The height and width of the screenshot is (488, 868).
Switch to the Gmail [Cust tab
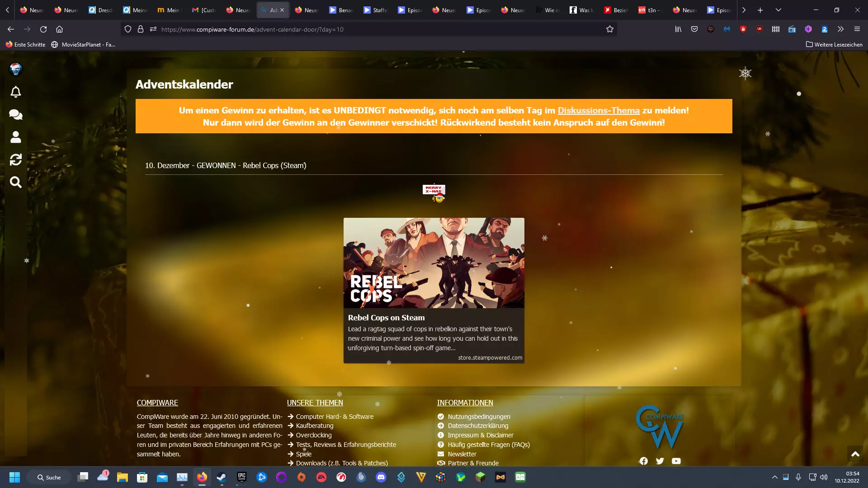[x=204, y=10]
